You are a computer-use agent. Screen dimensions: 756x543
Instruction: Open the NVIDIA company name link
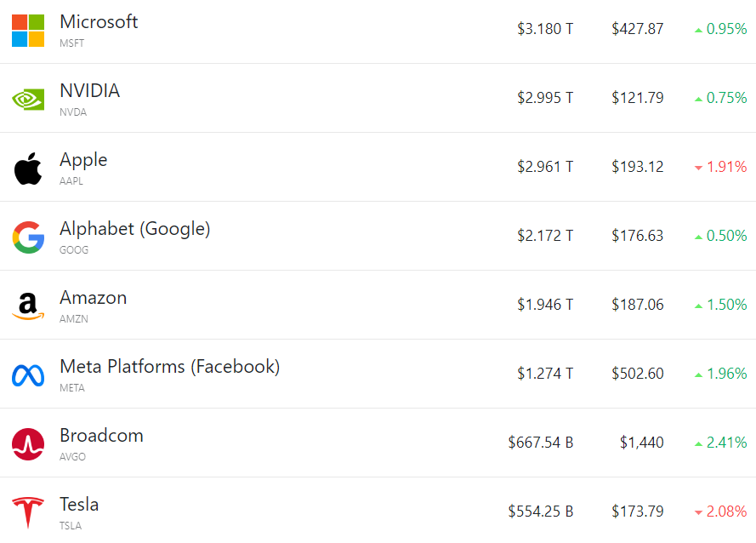tap(89, 91)
